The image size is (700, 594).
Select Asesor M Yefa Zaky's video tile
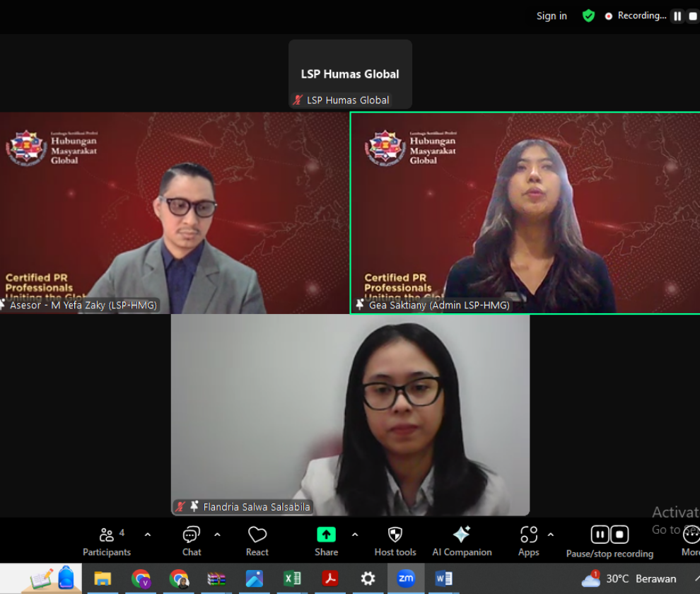click(175, 213)
